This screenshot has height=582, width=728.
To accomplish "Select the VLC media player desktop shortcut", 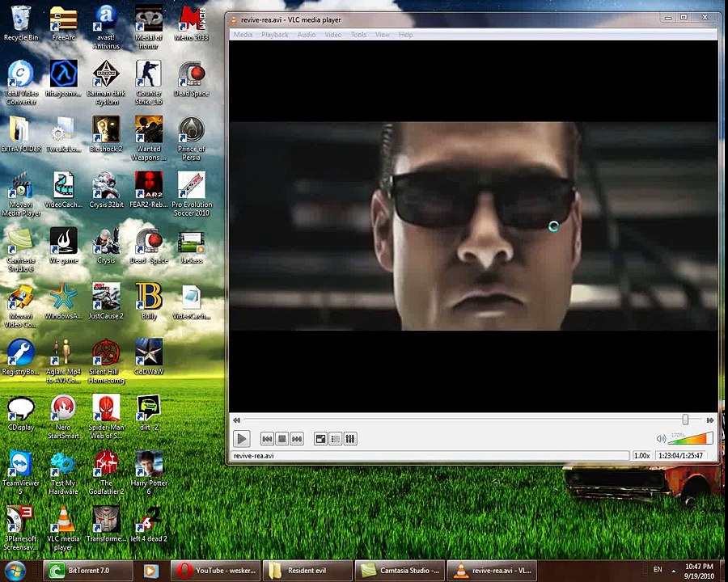I will click(x=64, y=528).
